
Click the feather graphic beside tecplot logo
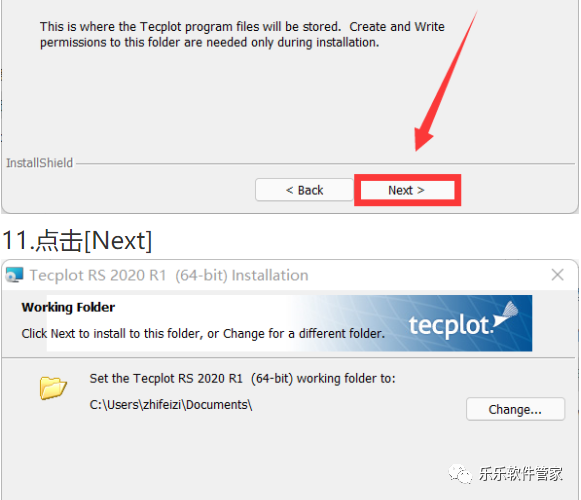click(506, 314)
